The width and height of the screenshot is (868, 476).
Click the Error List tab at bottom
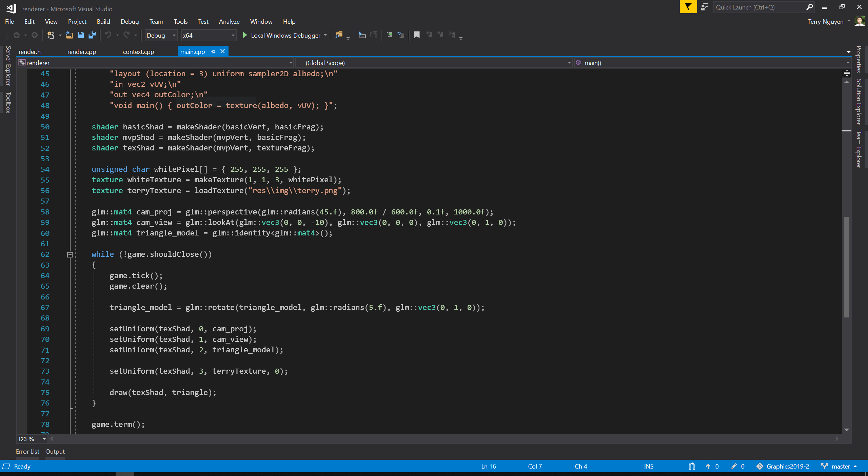click(x=27, y=451)
